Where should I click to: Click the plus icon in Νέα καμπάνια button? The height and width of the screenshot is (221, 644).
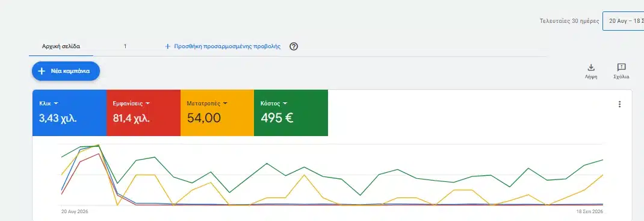pyautogui.click(x=42, y=71)
